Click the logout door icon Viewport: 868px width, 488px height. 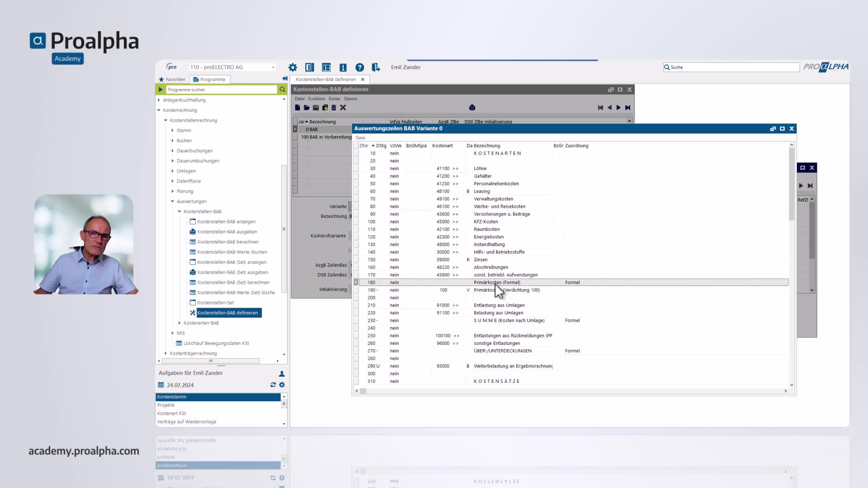click(376, 67)
